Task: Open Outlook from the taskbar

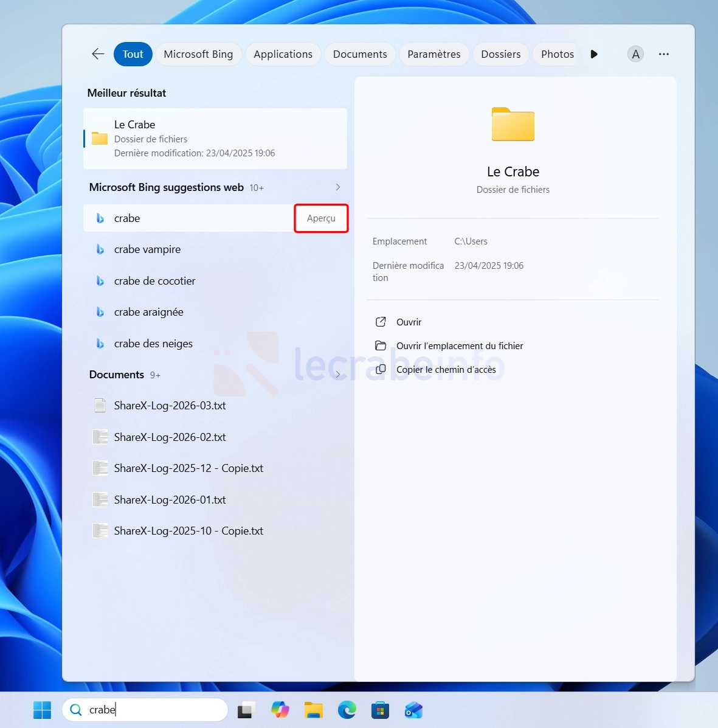Action: coord(413,710)
